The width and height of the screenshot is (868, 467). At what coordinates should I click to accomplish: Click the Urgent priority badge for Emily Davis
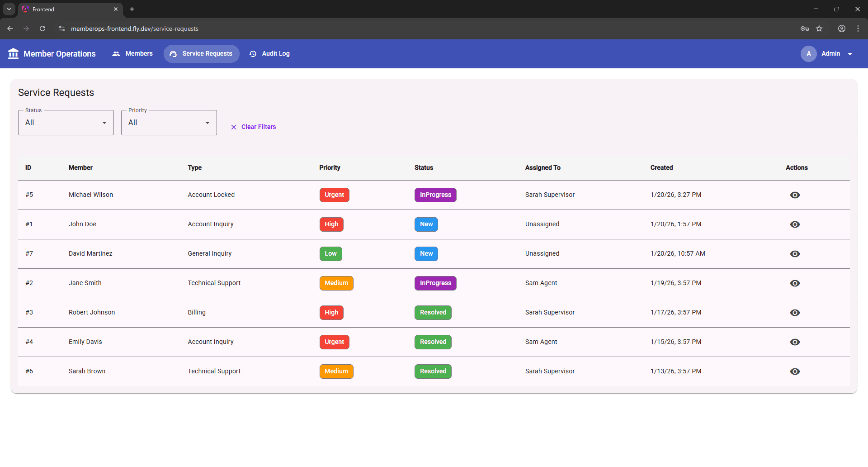tap(334, 342)
